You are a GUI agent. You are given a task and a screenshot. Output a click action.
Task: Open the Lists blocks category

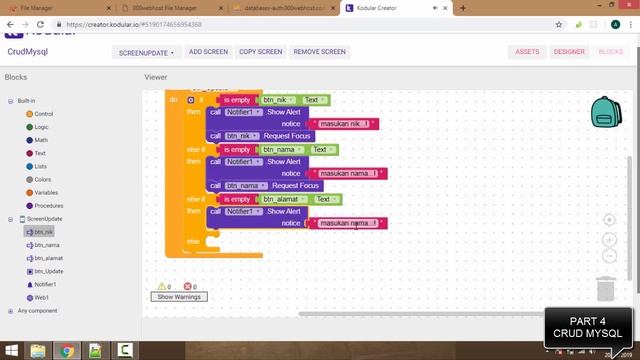pyautogui.click(x=37, y=166)
